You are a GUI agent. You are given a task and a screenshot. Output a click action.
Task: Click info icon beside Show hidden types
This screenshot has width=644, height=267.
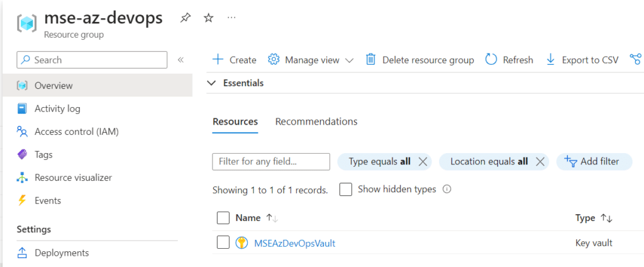[447, 190]
